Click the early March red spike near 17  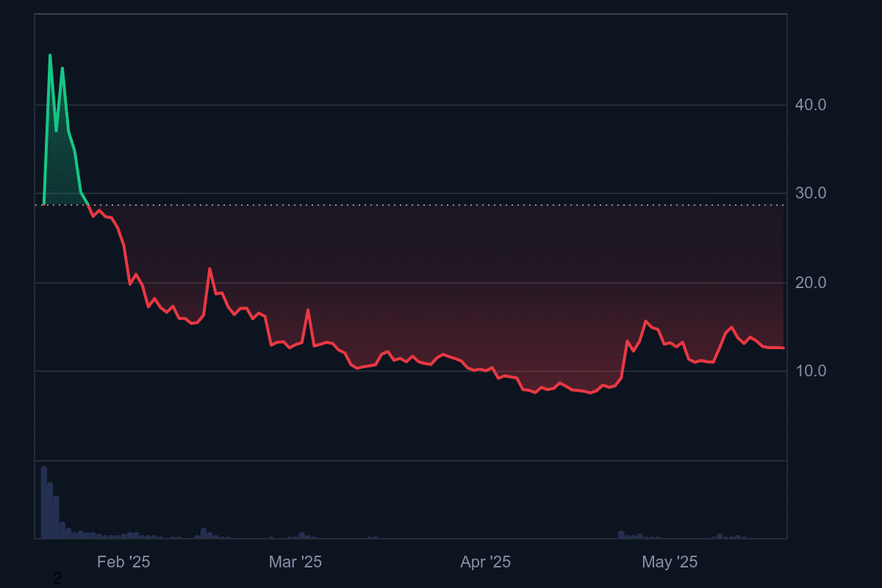click(x=308, y=310)
